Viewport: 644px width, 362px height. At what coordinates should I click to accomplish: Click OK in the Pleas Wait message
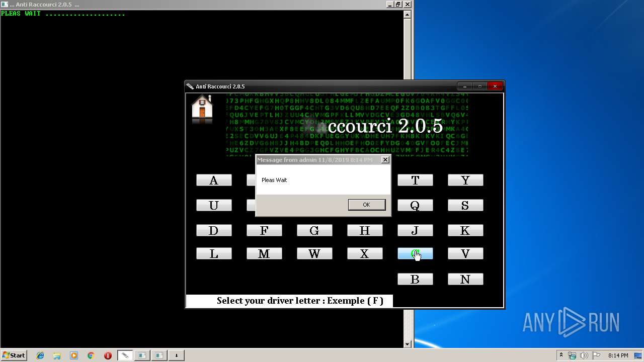coord(366,205)
